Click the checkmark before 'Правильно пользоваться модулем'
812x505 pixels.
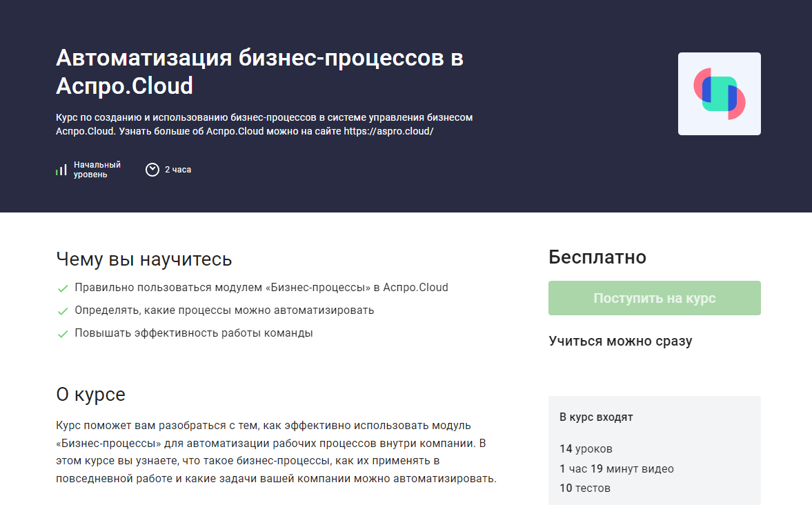63,288
